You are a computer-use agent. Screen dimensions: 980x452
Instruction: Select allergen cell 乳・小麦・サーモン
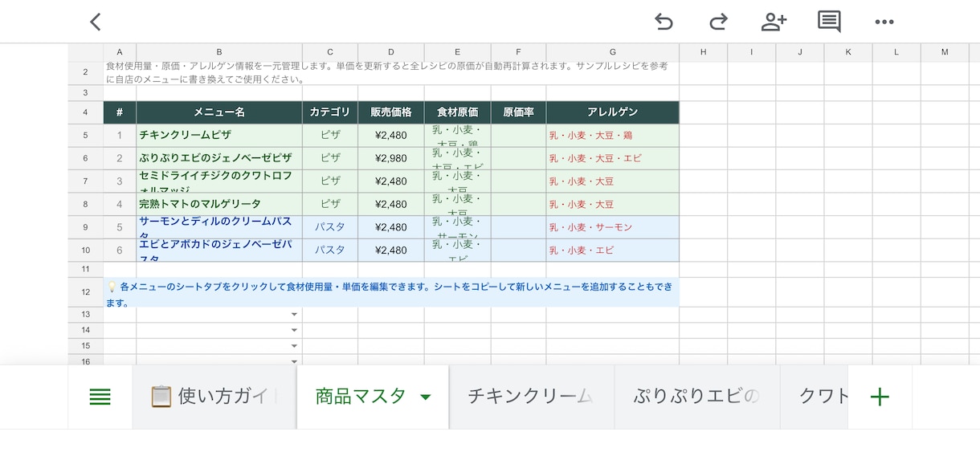(x=613, y=227)
